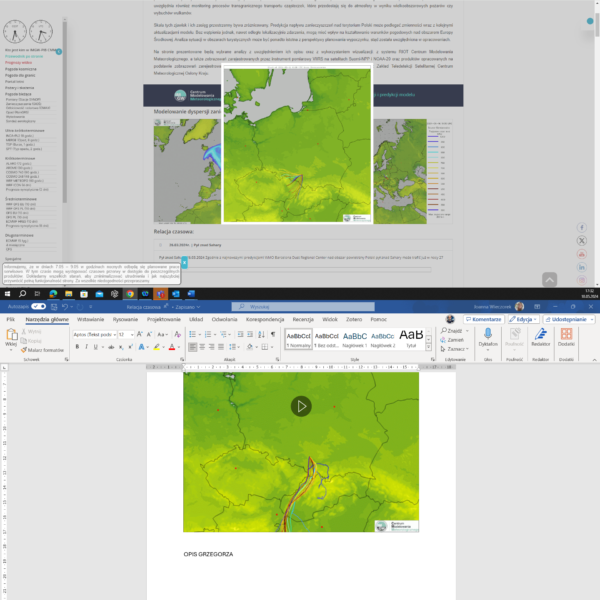
Task: Toggle bold formatting
Action: 77,347
